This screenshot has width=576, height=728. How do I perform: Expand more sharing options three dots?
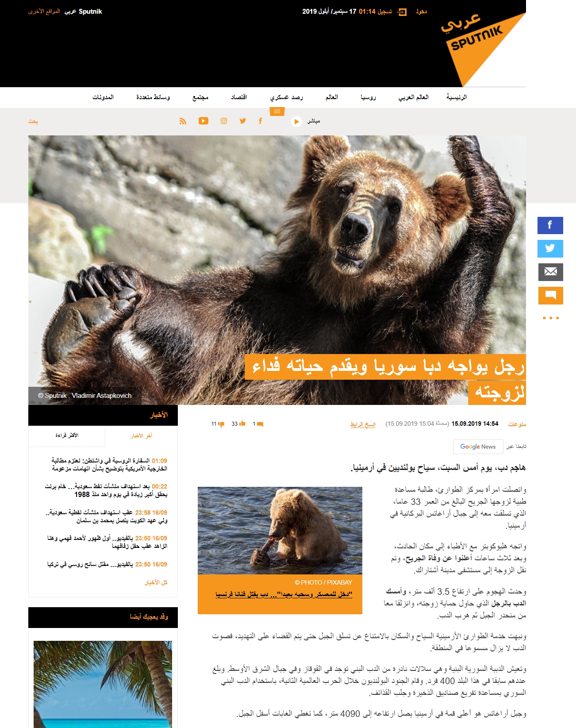(550, 318)
